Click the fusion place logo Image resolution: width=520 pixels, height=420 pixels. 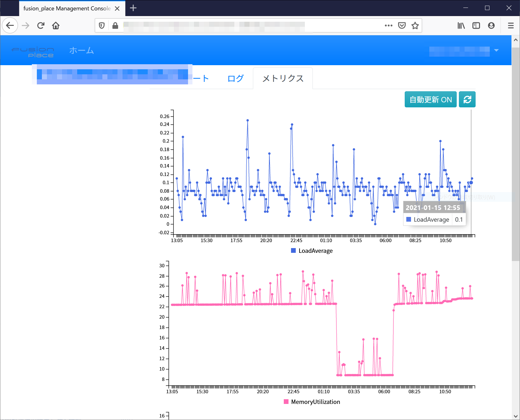(33, 52)
